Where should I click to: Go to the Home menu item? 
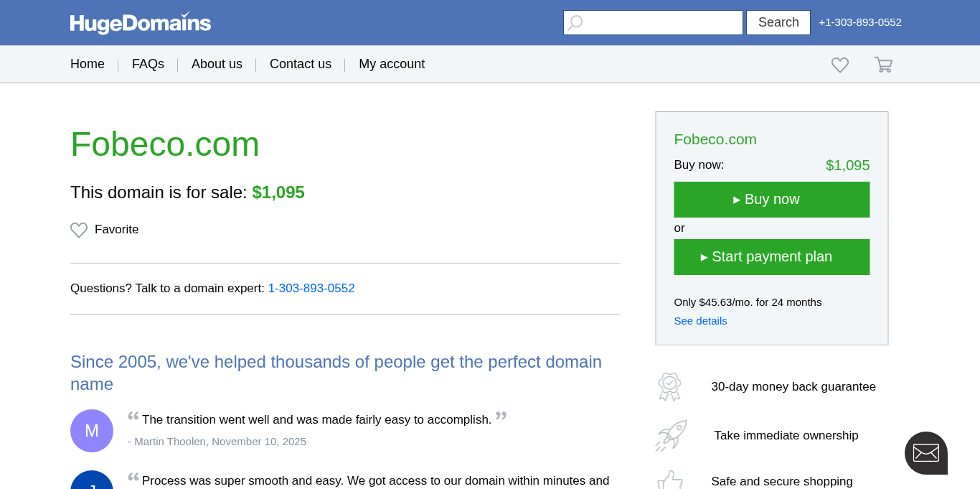pos(88,64)
